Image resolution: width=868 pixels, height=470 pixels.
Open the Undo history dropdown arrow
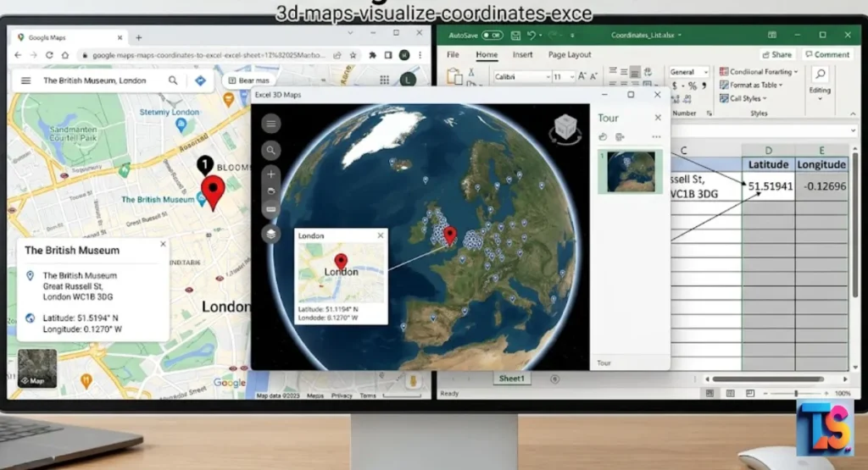coord(540,36)
